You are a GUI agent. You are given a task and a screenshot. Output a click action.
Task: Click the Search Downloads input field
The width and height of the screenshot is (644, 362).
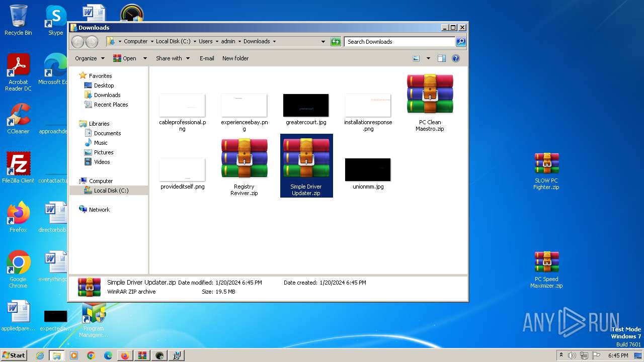(400, 42)
